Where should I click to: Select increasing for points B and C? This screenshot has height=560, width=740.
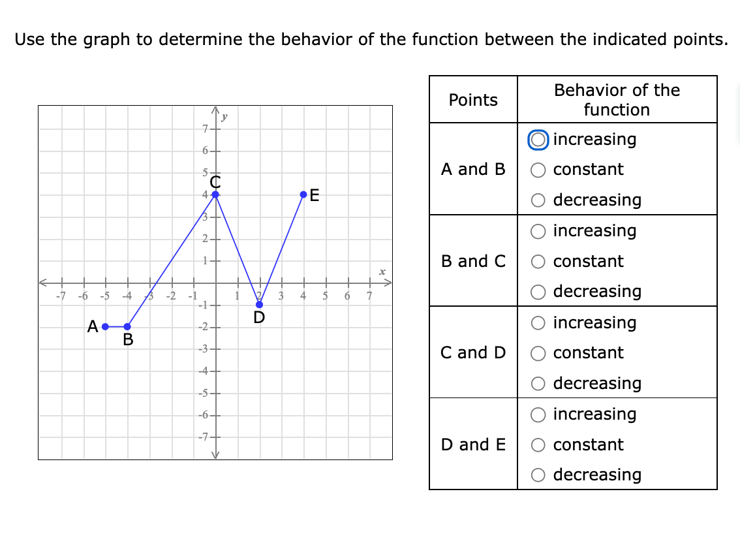point(537,230)
